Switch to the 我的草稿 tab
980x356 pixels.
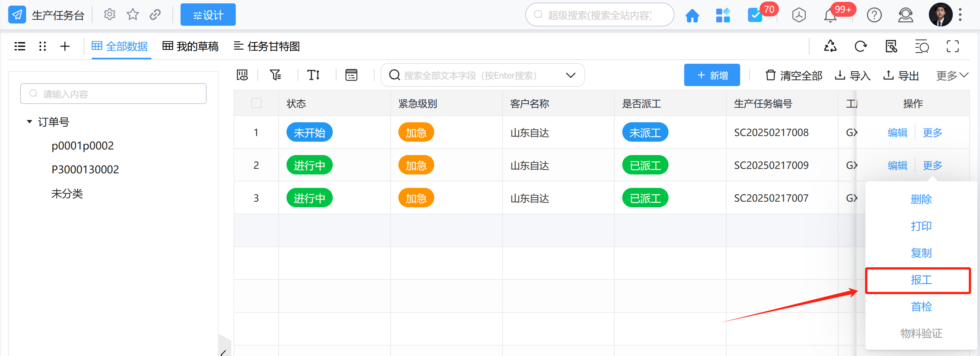tap(190, 46)
